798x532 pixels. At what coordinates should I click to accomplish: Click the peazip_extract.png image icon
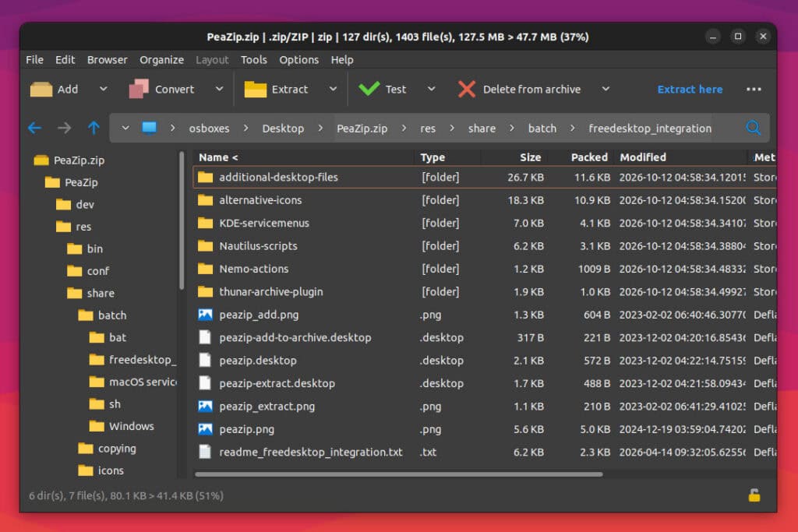pyautogui.click(x=205, y=407)
